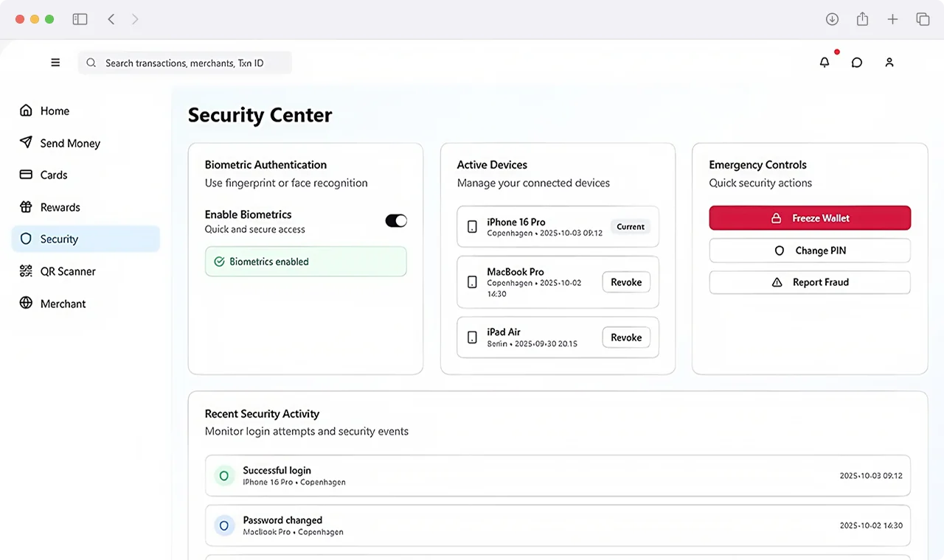The height and width of the screenshot is (560, 944).
Task: Toggle the browser sidebar panel
Action: [x=80, y=19]
